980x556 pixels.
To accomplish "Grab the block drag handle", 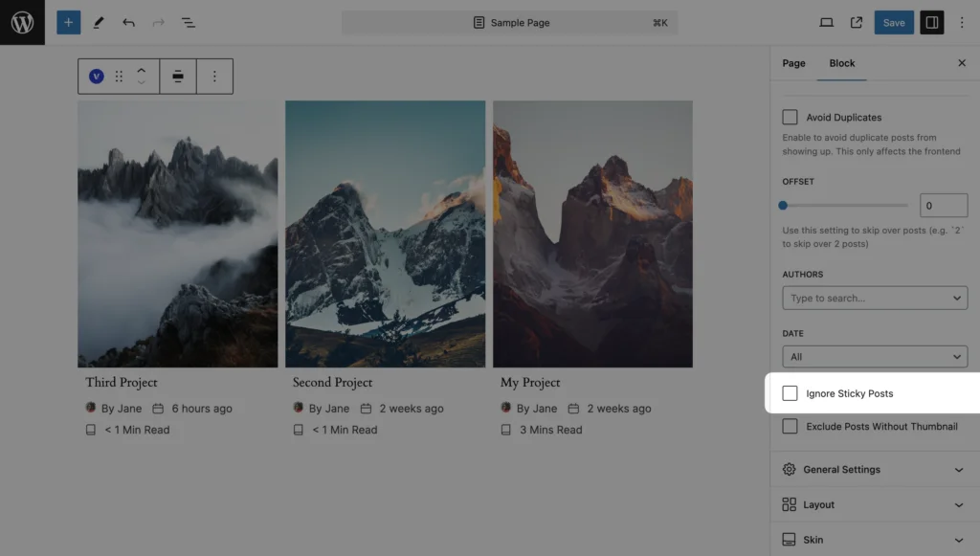I will tap(119, 77).
